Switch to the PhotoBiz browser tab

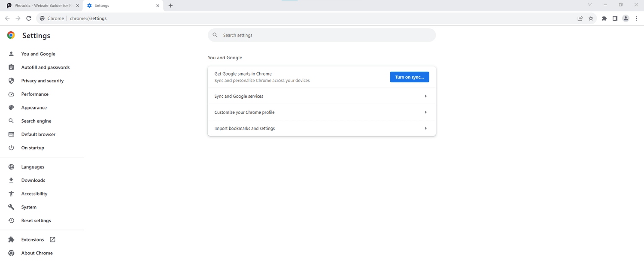click(x=41, y=6)
